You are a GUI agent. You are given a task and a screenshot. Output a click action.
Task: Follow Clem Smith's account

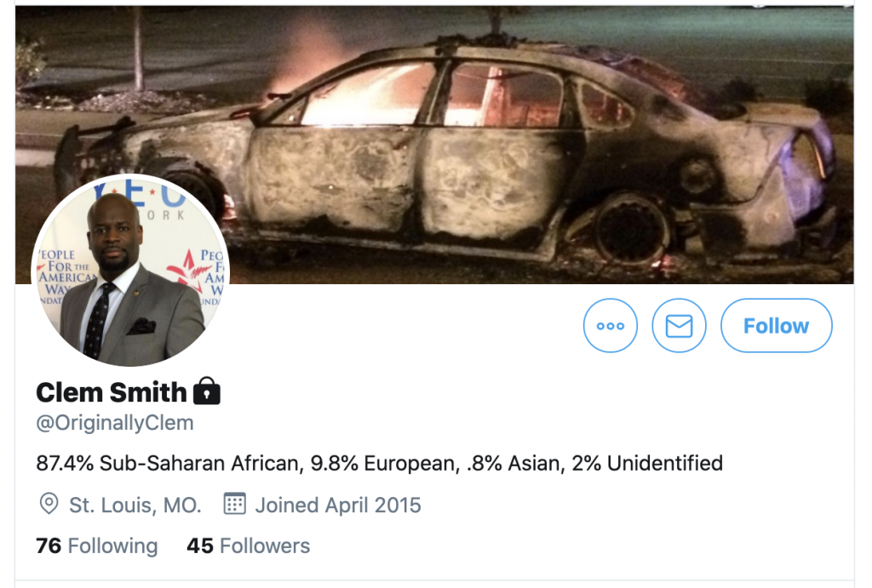[x=777, y=326]
